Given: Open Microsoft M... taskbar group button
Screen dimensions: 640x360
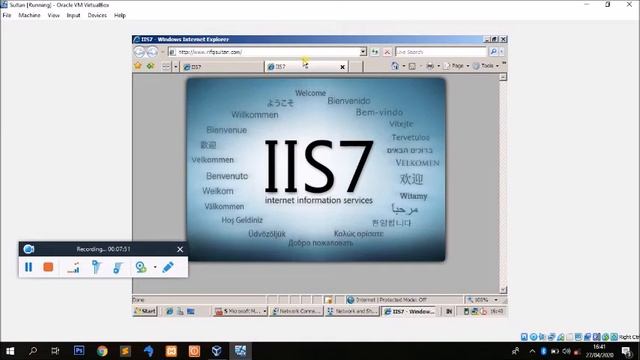Looking at the screenshot, I should [240, 311].
